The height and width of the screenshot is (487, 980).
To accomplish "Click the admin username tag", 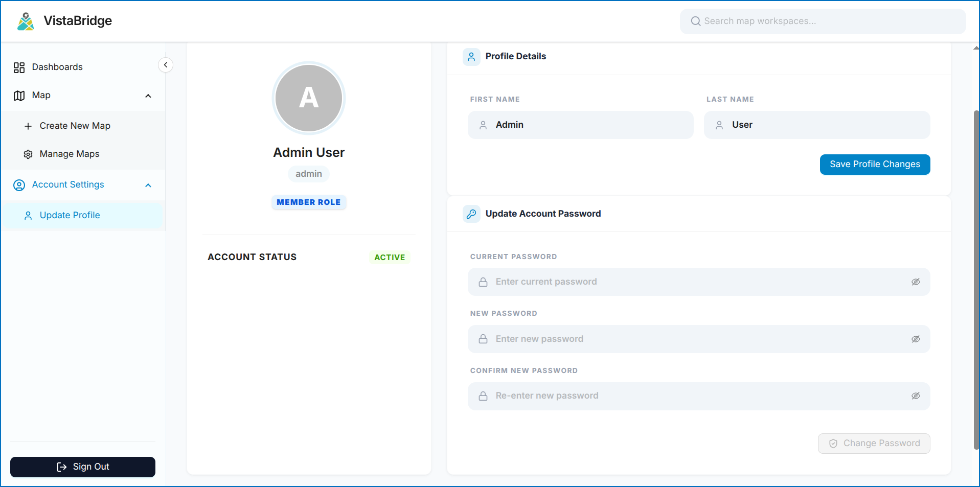I will click(x=309, y=174).
